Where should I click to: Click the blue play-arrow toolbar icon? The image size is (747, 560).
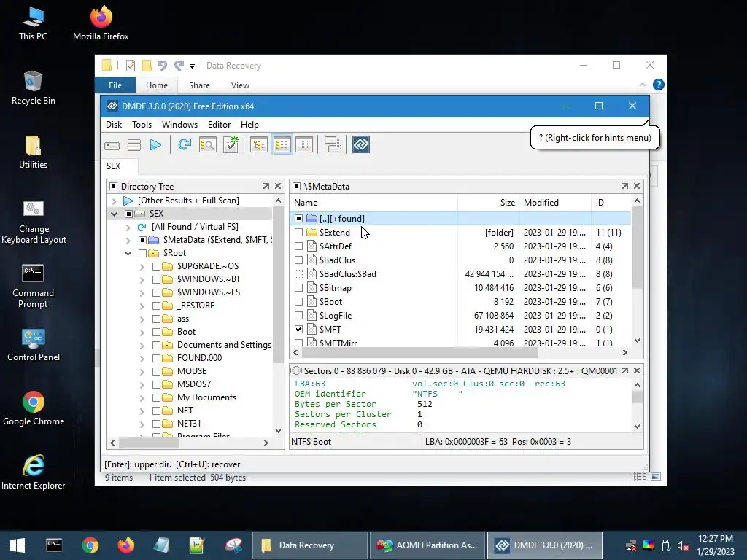pyautogui.click(x=156, y=145)
